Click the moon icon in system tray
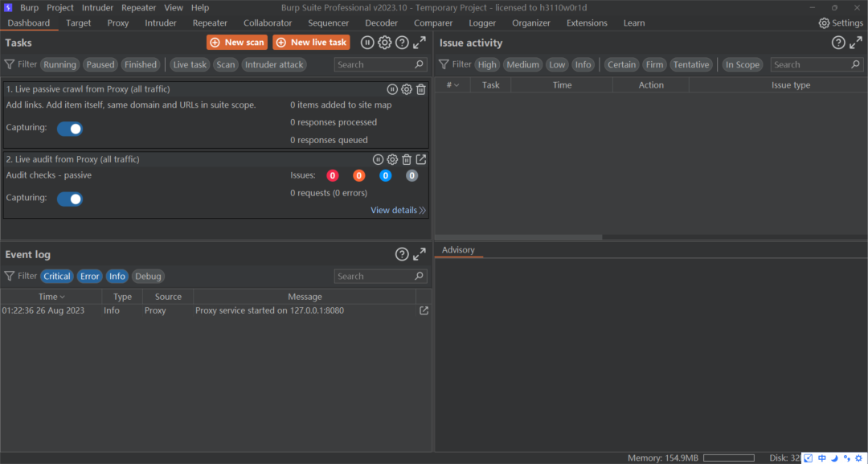Viewport: 868px width, 464px height. [834, 458]
